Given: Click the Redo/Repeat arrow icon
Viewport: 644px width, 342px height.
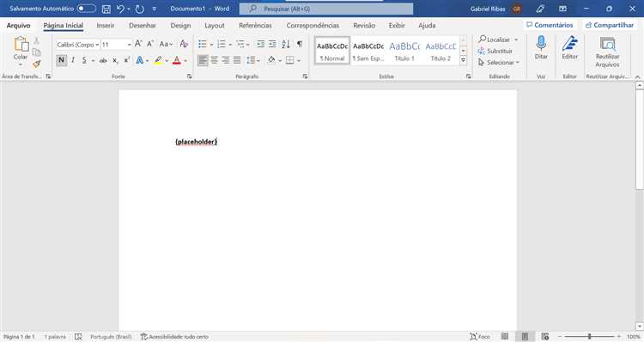Looking at the screenshot, I should click(x=140, y=9).
